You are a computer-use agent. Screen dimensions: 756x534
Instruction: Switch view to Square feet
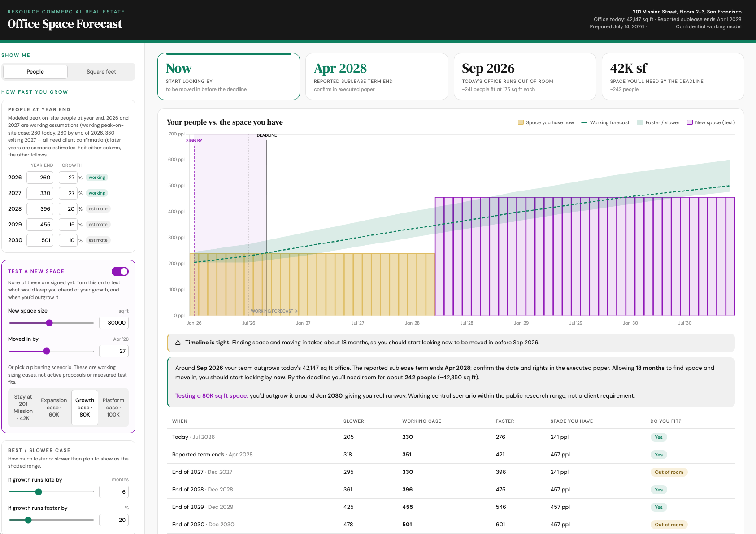pos(101,72)
